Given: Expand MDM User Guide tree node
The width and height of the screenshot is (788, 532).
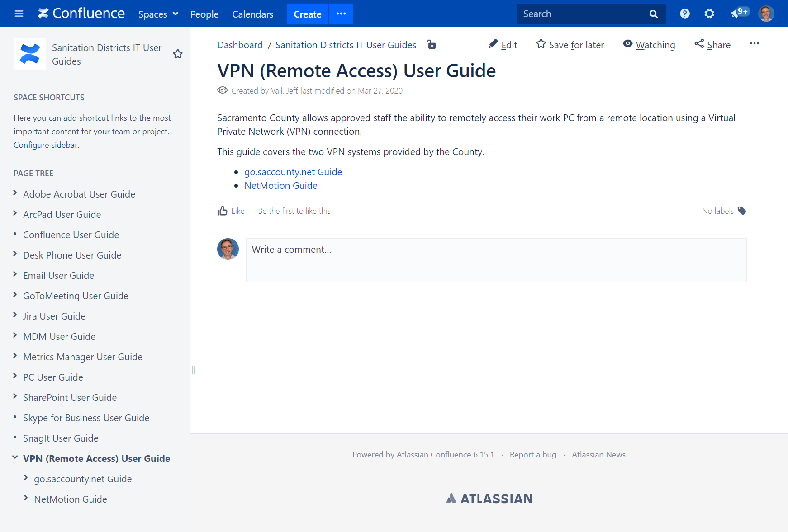Looking at the screenshot, I should [15, 335].
